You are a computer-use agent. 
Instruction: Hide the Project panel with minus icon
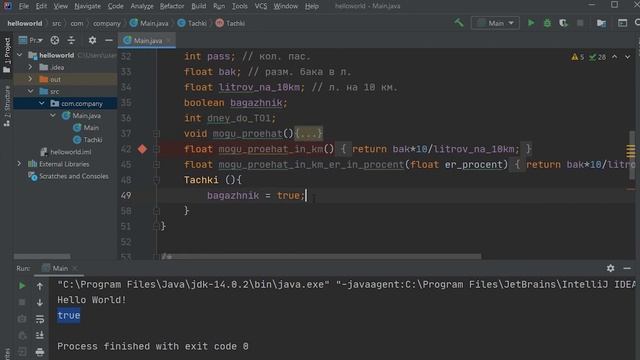click(x=109, y=40)
